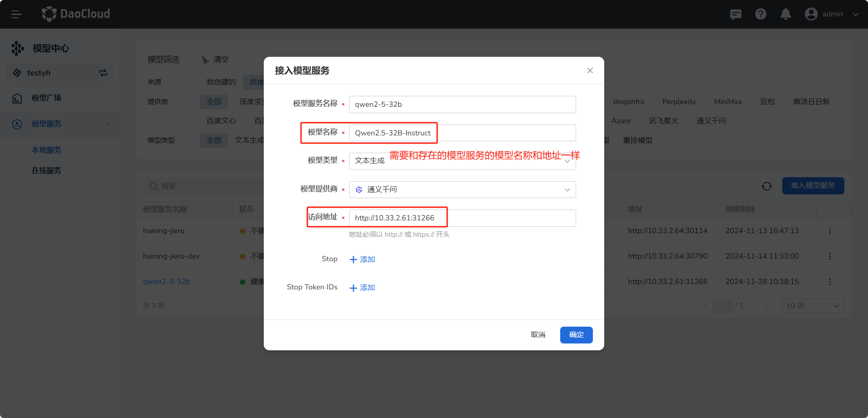The height and width of the screenshot is (418, 868).
Task: Click the DaoCloud logo
Action: [76, 14]
